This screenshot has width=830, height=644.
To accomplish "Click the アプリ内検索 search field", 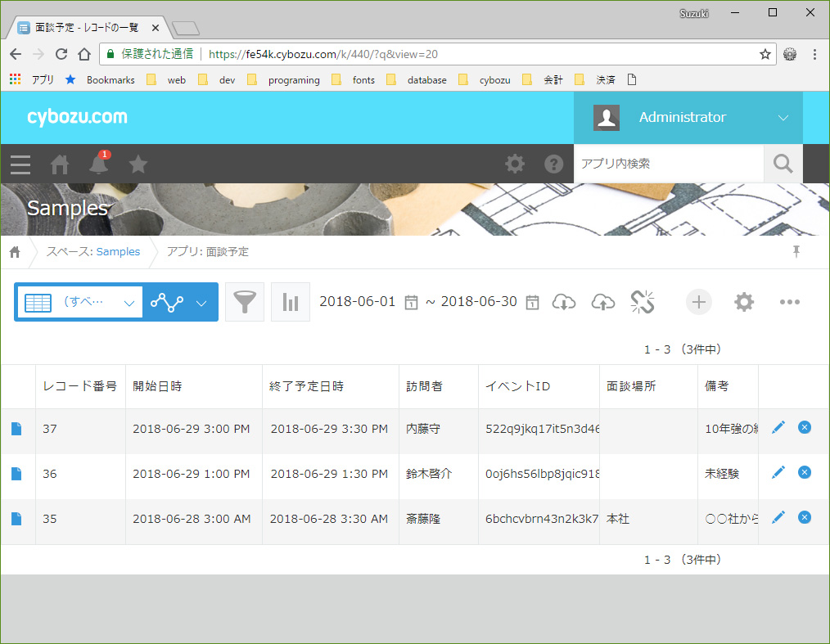I will pyautogui.click(x=669, y=164).
